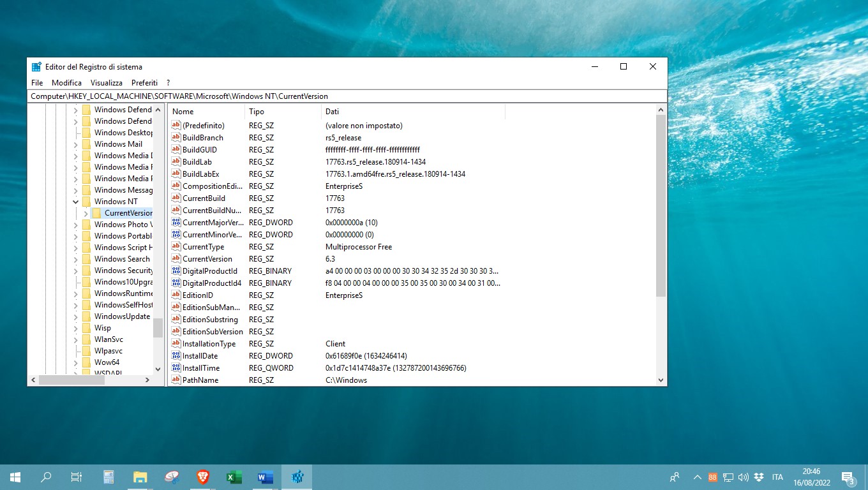Expand the WindowsSelfHost key
The image size is (868, 490).
click(x=75, y=305)
